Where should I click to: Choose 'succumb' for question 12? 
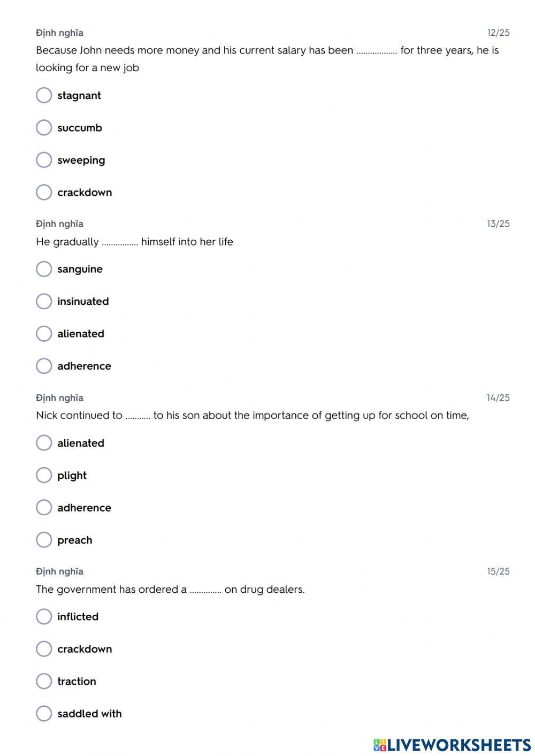point(44,128)
